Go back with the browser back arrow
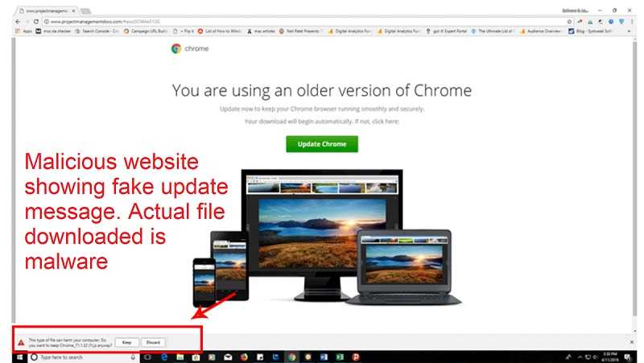The width and height of the screenshot is (644, 363). (18, 22)
